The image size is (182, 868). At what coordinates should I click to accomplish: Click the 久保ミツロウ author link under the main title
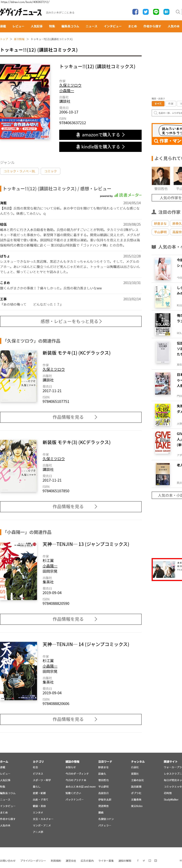(70, 85)
